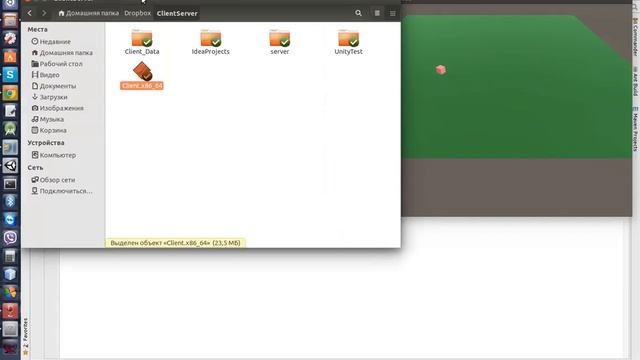Open Ant Build side tab in IDE
The image size is (640, 360).
[x=636, y=82]
